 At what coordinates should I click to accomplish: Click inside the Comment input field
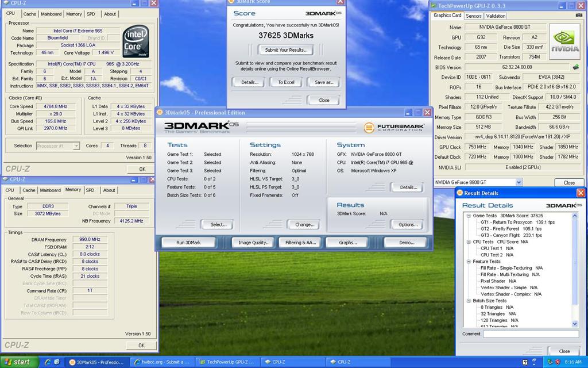coord(531,334)
